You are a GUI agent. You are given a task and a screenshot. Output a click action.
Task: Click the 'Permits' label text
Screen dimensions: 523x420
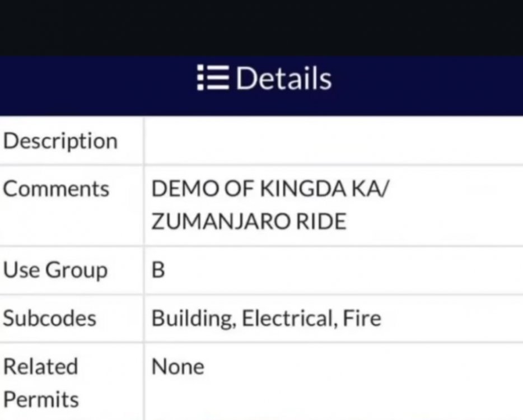41,399
